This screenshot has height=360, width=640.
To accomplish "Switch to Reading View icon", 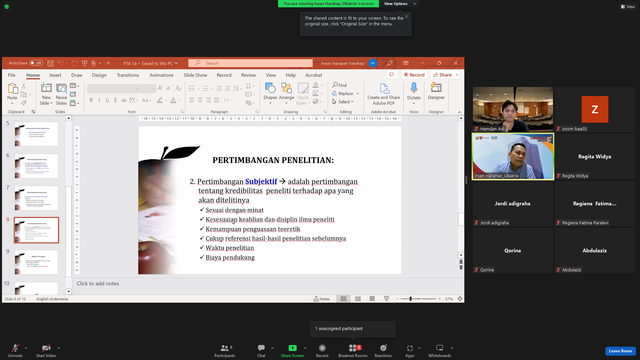I will click(372, 299).
